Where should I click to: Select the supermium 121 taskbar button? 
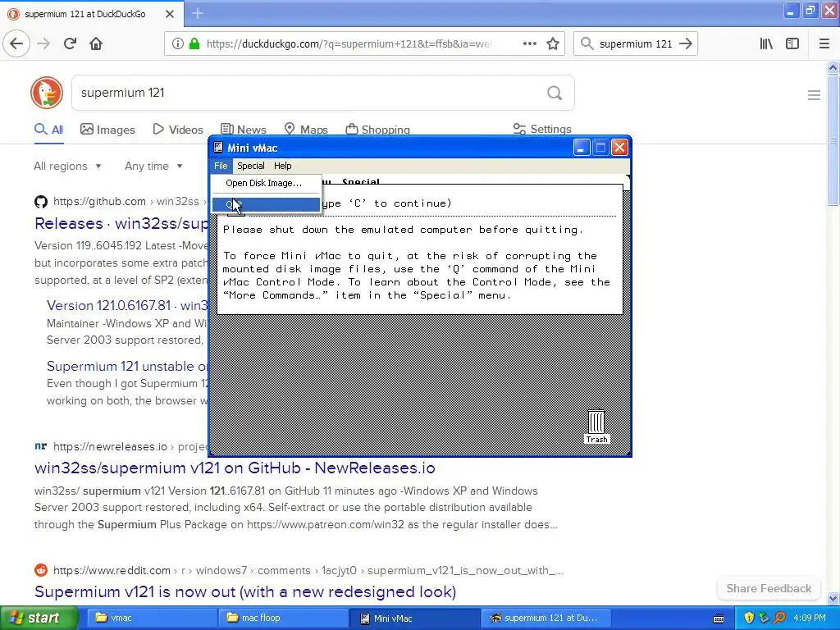[x=544, y=618]
